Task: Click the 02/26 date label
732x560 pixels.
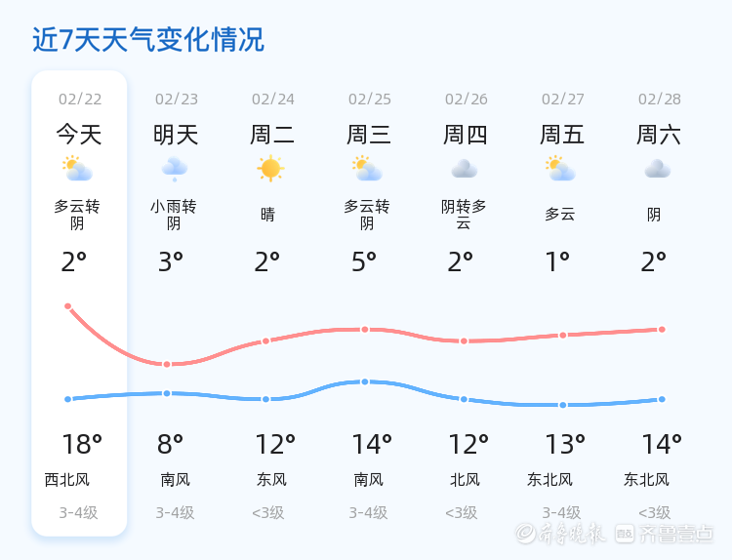Action: point(466,100)
